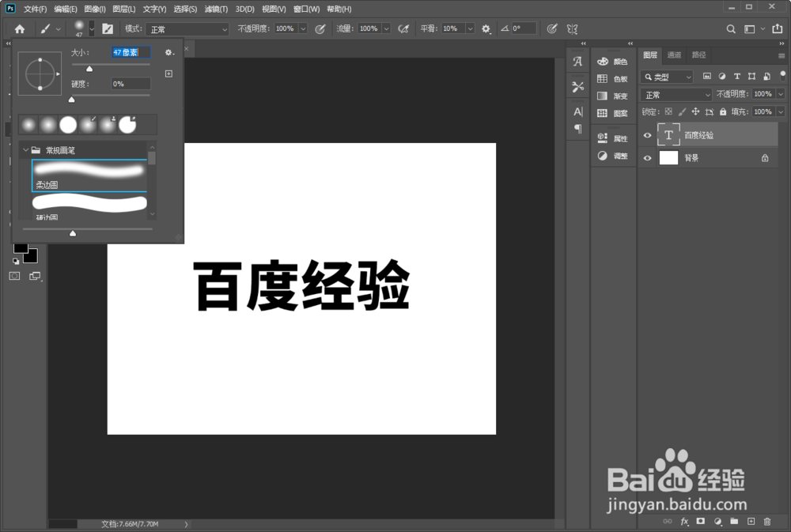The width and height of the screenshot is (791, 532).
Task: Click the symmetry butterfly icon
Action: (572, 28)
